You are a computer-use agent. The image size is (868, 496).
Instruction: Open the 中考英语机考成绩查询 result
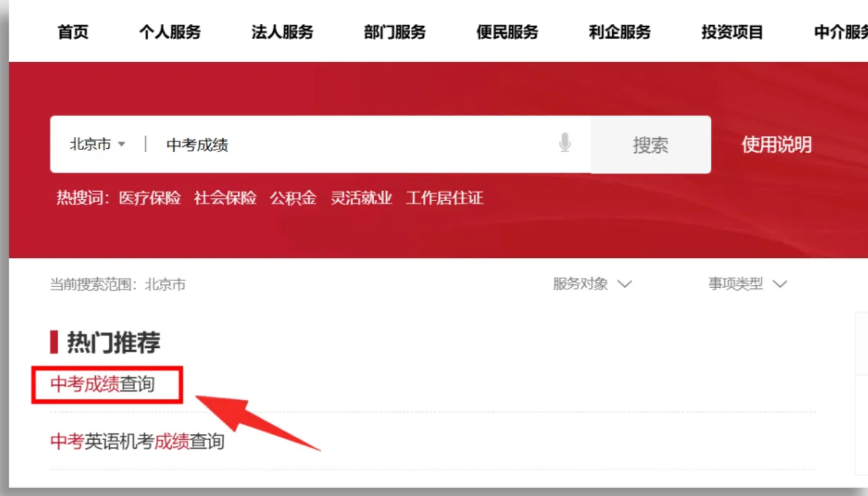pos(137,441)
